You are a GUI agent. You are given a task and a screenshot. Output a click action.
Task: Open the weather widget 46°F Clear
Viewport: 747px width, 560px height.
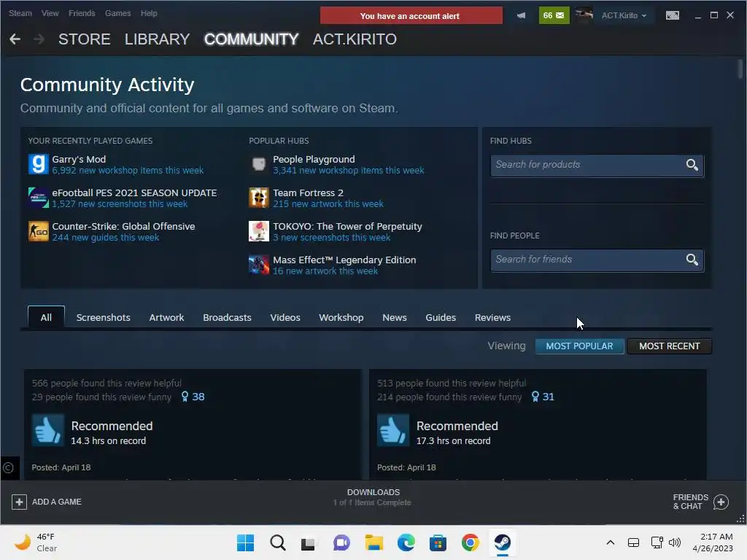[x=36, y=542]
